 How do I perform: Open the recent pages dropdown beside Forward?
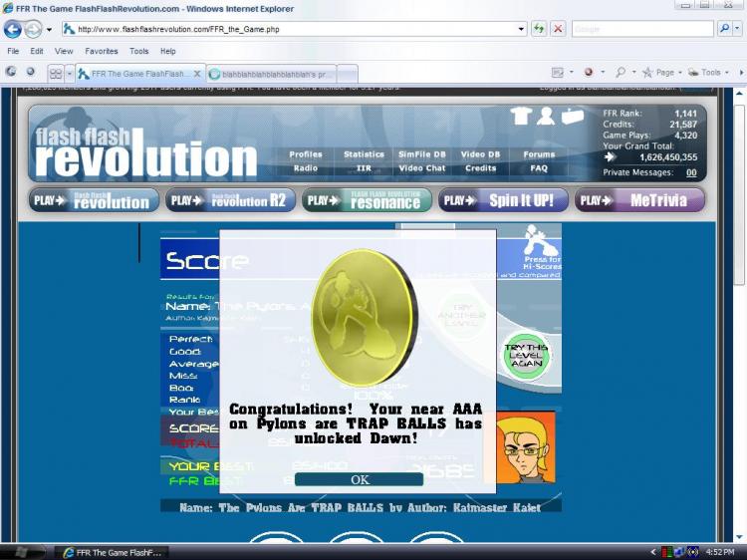coord(49,30)
